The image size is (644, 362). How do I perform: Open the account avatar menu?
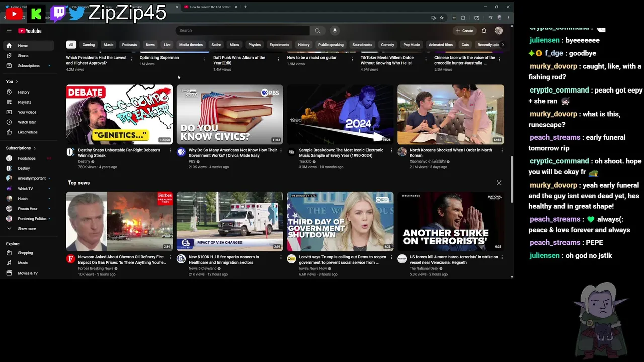[x=498, y=31]
